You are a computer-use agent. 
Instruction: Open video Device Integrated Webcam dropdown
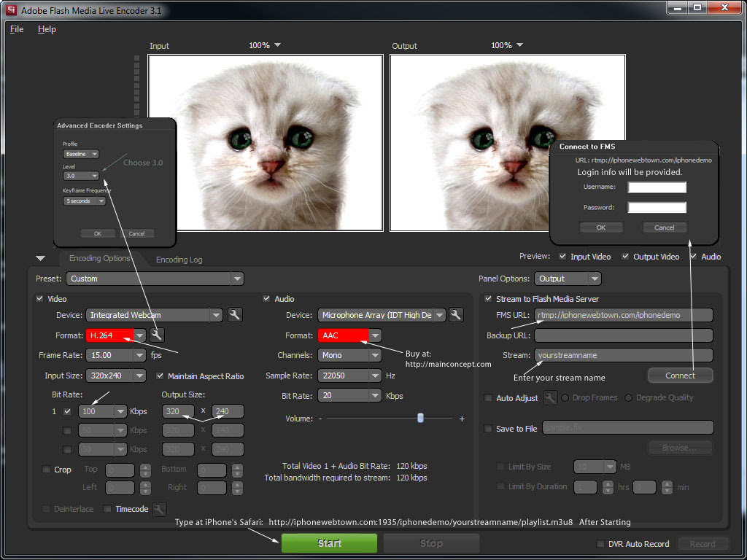tap(154, 315)
